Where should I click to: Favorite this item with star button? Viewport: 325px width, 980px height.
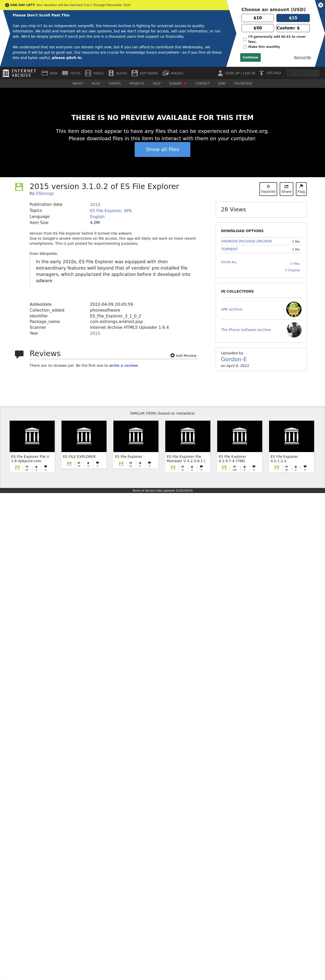[268, 189]
